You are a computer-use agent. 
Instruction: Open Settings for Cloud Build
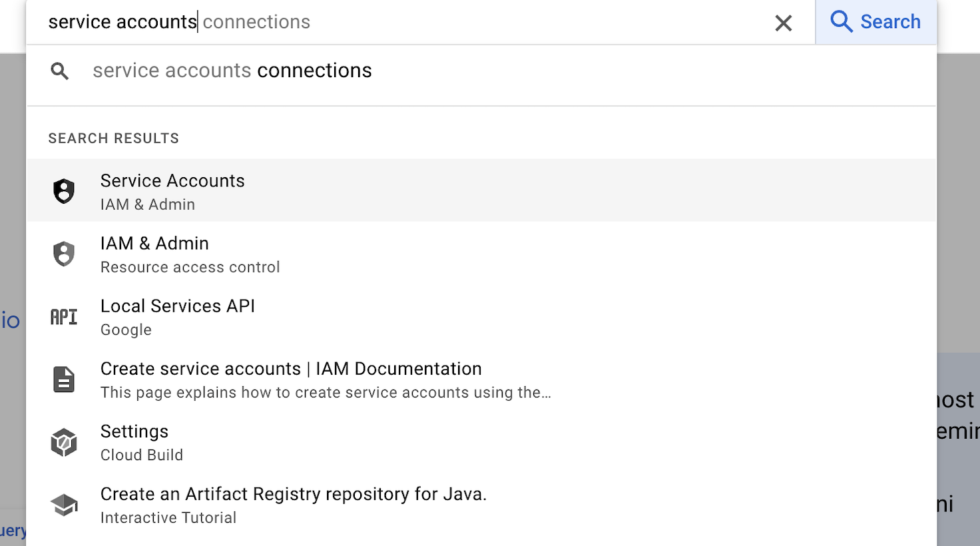point(134,431)
